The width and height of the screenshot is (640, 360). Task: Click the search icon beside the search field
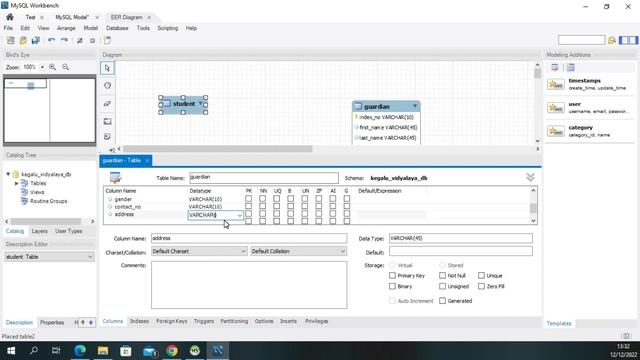(611, 40)
